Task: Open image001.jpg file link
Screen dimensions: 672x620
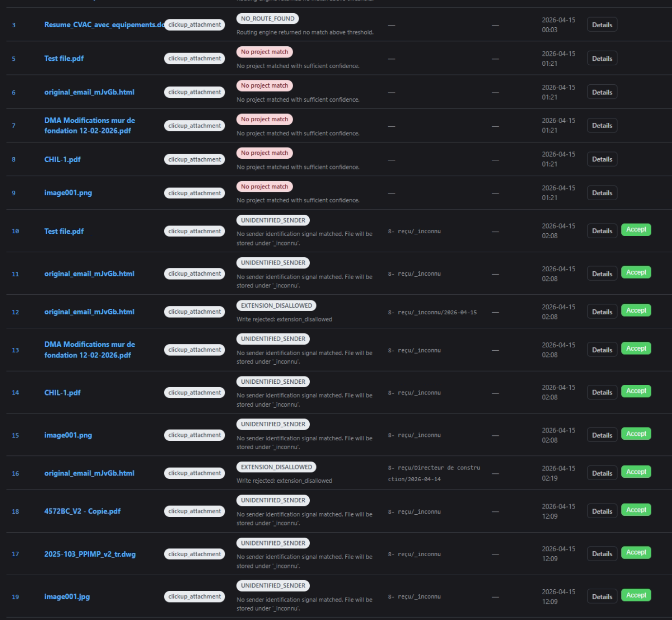Action: 67,597
